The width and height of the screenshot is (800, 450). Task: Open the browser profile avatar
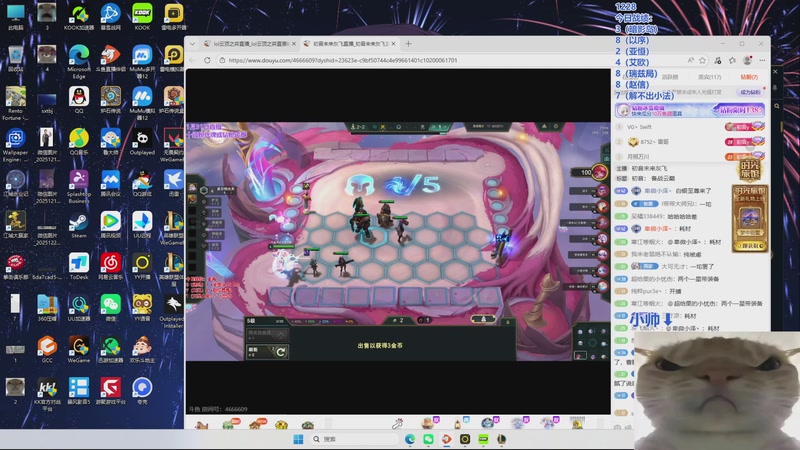click(x=747, y=60)
